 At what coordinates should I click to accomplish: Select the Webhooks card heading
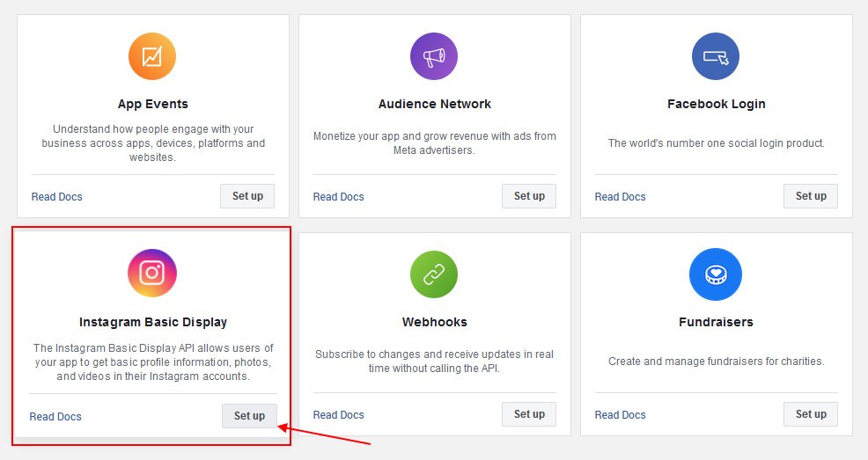coord(434,322)
